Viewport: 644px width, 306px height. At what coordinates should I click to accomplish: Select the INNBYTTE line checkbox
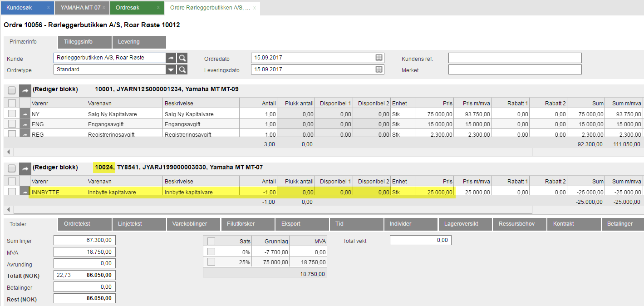pos(12,192)
